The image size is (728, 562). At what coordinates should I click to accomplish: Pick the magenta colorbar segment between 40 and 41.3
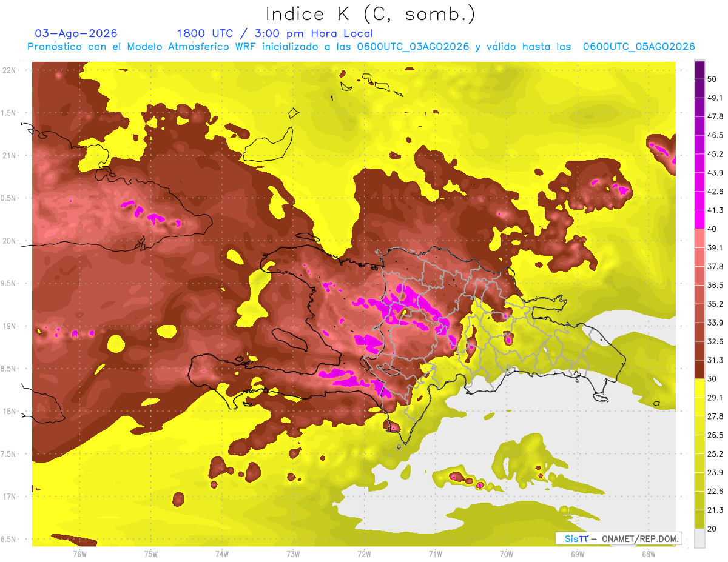tap(700, 219)
